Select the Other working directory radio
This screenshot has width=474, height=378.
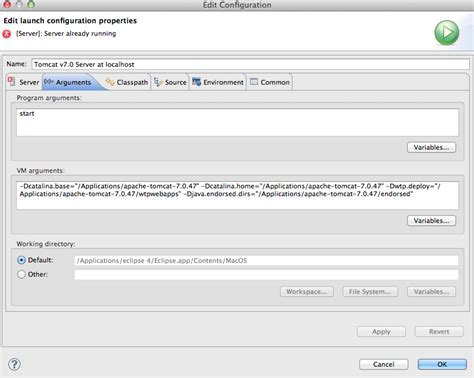coord(21,274)
